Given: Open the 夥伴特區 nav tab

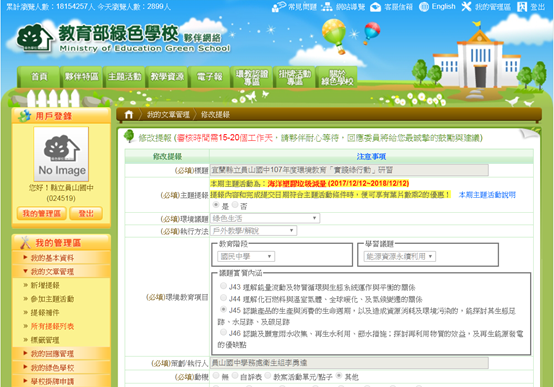Looking at the screenshot, I should 82,77.
